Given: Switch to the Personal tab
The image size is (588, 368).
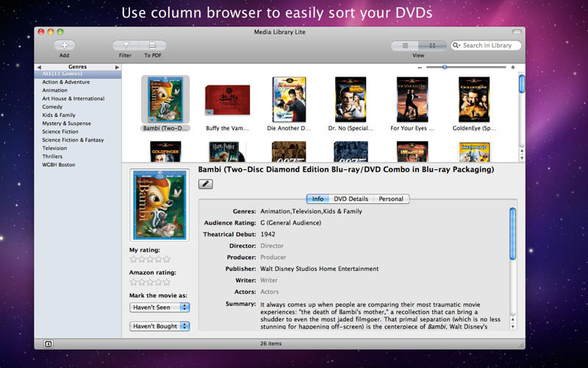Looking at the screenshot, I should pos(391,199).
